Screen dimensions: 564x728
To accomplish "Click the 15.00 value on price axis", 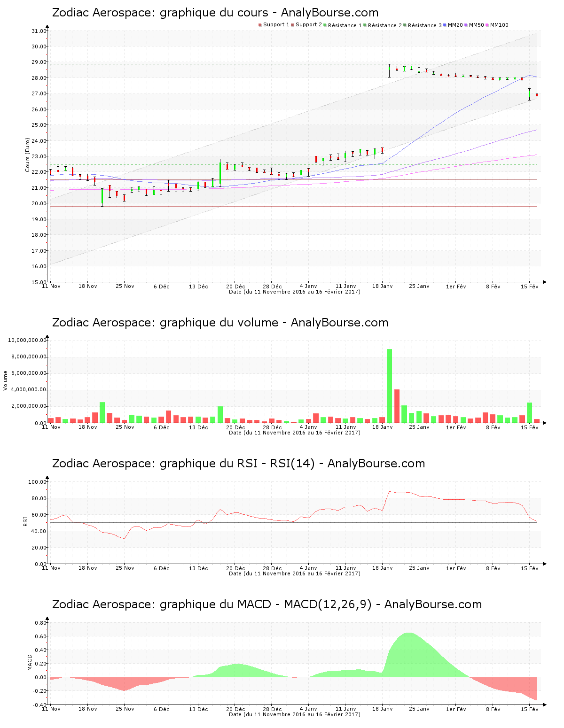I will (x=39, y=282).
